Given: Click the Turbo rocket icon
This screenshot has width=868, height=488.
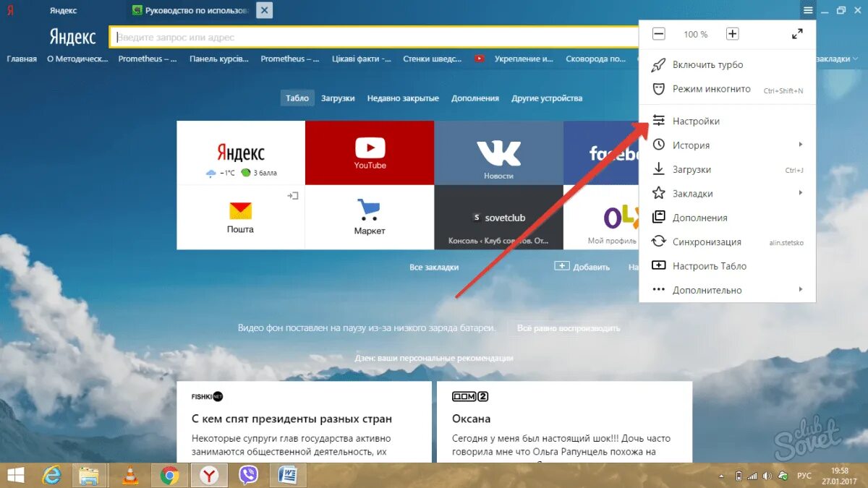Looking at the screenshot, I should point(658,65).
